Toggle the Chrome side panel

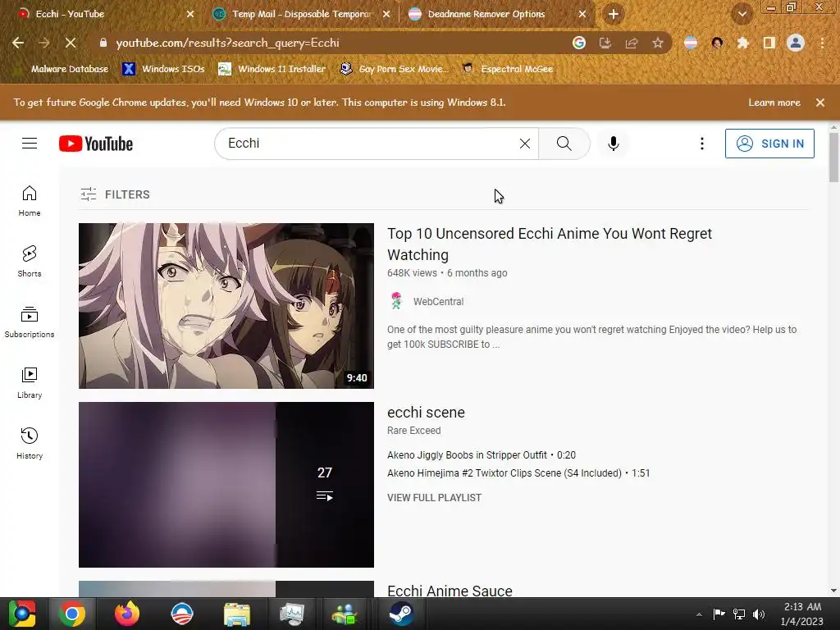pyautogui.click(x=769, y=43)
